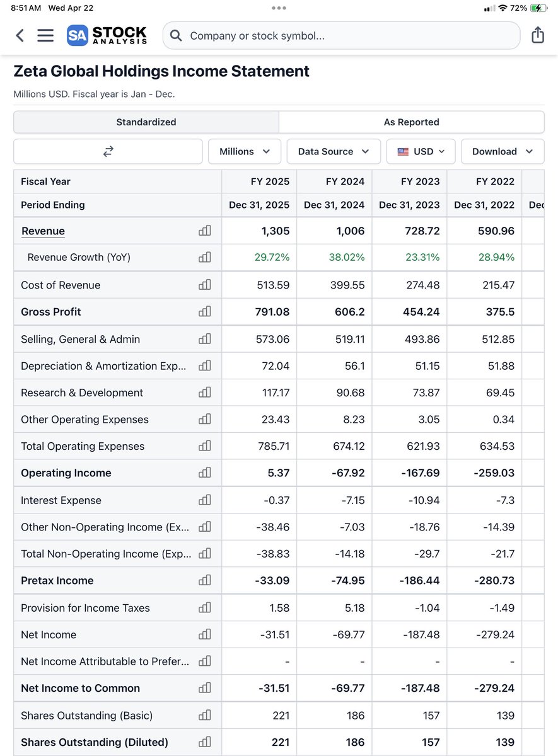Select the 634.53 total operating expenses value

click(497, 446)
